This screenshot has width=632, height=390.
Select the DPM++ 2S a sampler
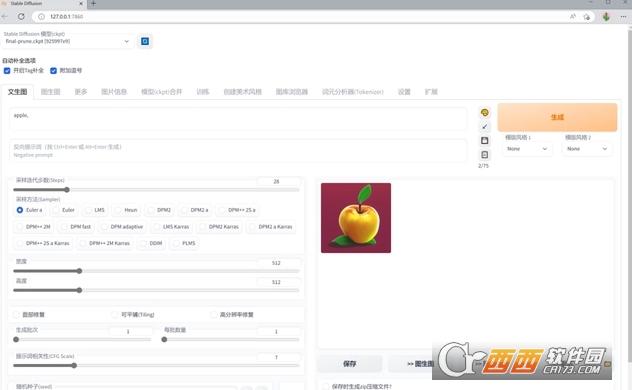pyautogui.click(x=222, y=210)
